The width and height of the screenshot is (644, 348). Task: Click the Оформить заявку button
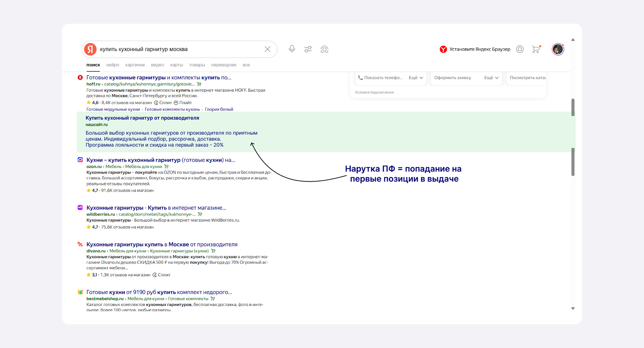coord(453,78)
